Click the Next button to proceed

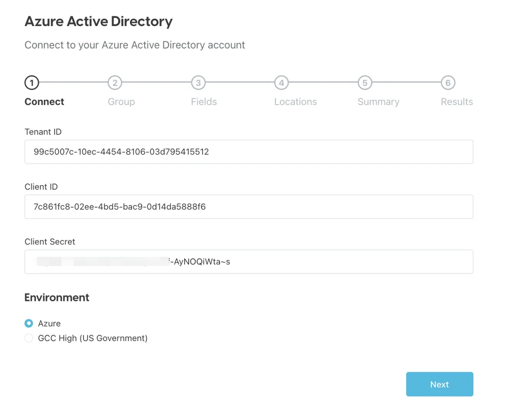pyautogui.click(x=439, y=384)
